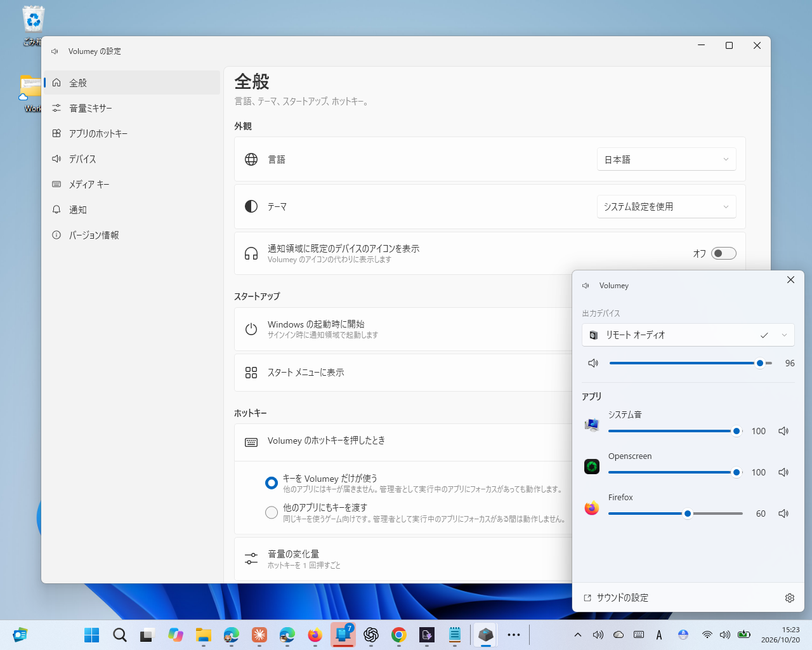Click the slider icon beside 音量の変化量
This screenshot has width=812, height=650.
coord(251,559)
